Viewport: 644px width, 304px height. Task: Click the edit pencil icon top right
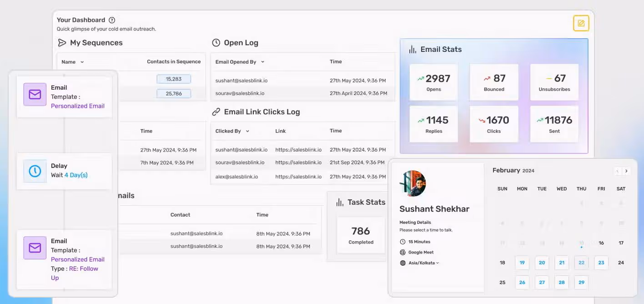tap(581, 23)
